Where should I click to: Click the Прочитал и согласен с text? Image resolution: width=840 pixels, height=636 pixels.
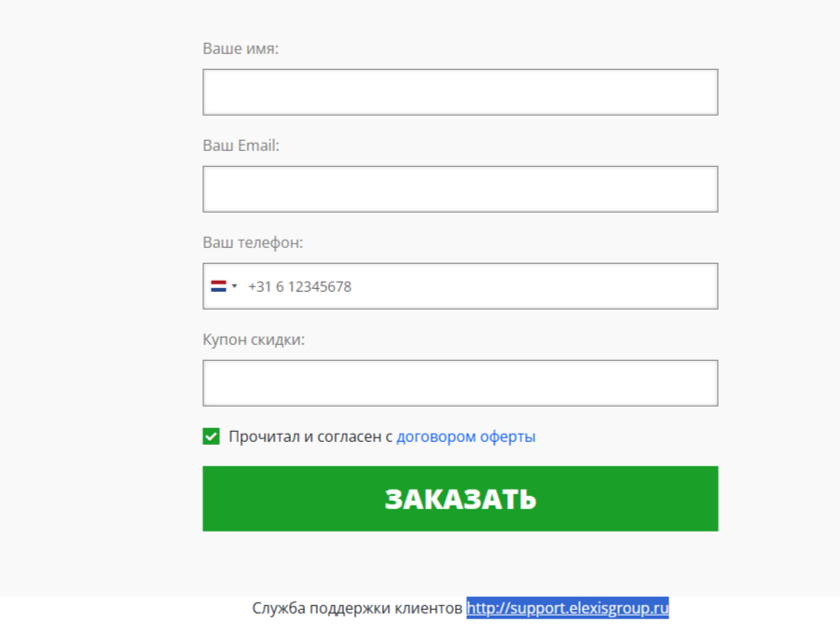click(x=310, y=436)
